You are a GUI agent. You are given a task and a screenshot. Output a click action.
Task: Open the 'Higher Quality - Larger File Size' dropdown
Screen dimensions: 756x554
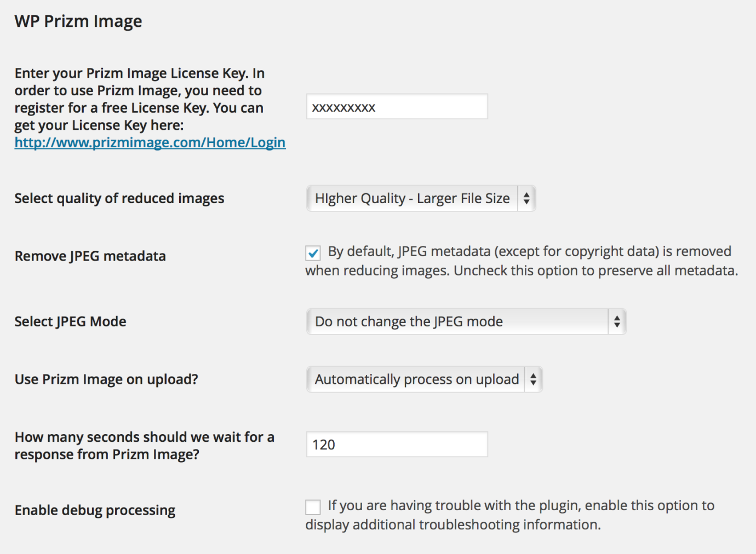tap(412, 198)
